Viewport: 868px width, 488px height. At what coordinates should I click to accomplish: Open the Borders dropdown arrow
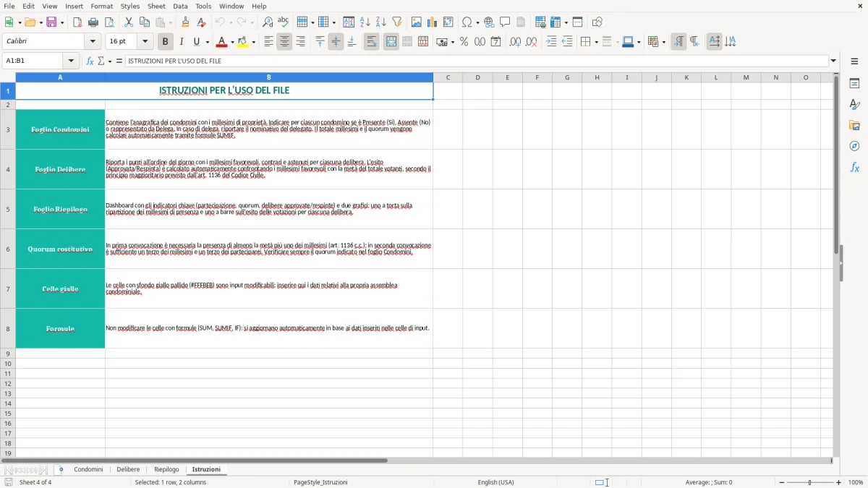pyautogui.click(x=596, y=42)
